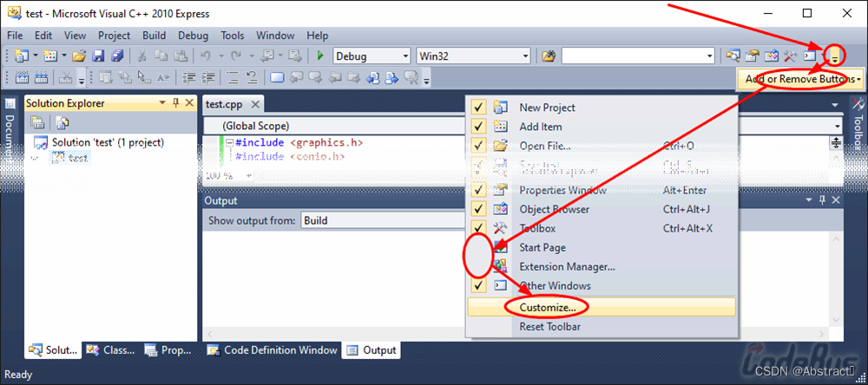Open the Build menu
868x385 pixels.
154,36
